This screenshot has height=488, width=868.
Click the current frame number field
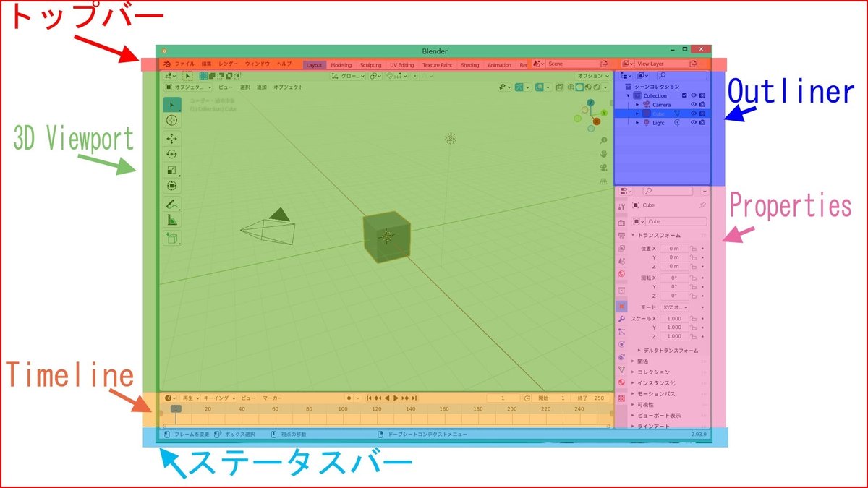(503, 398)
